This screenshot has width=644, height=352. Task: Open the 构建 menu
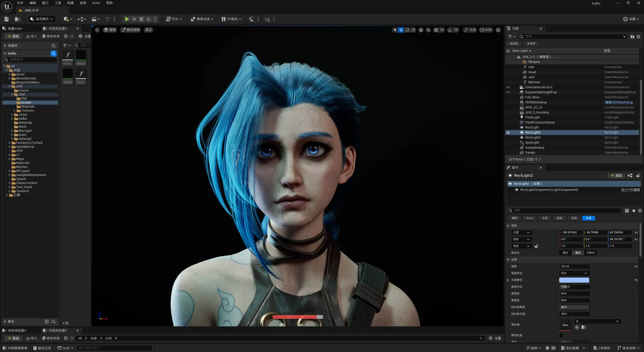point(70,3)
